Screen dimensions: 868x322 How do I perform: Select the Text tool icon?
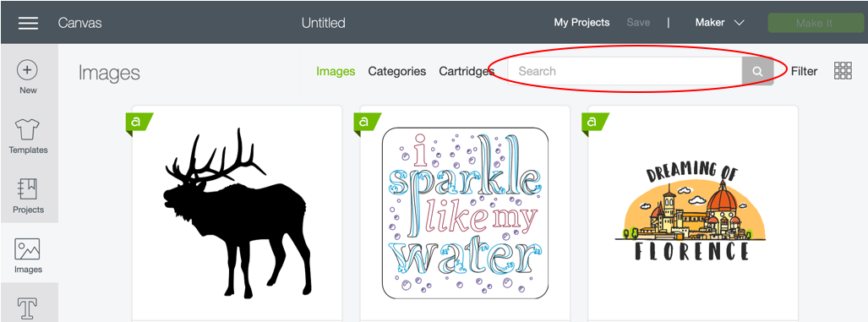28,308
